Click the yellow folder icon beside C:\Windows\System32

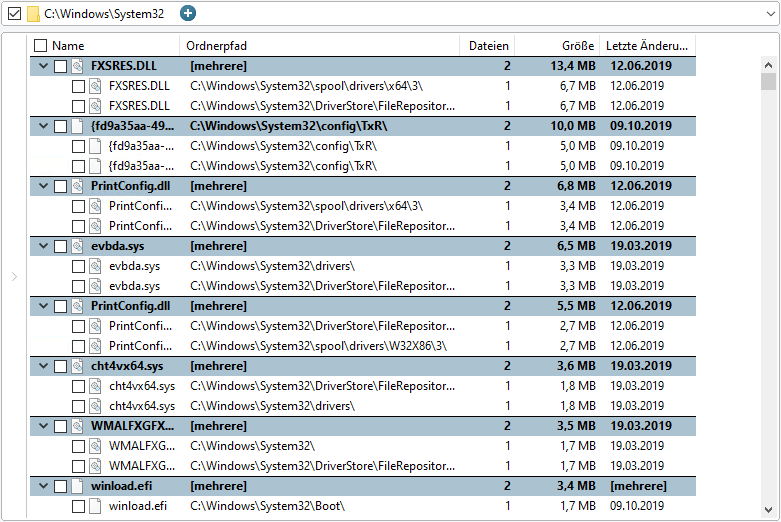tap(33, 14)
